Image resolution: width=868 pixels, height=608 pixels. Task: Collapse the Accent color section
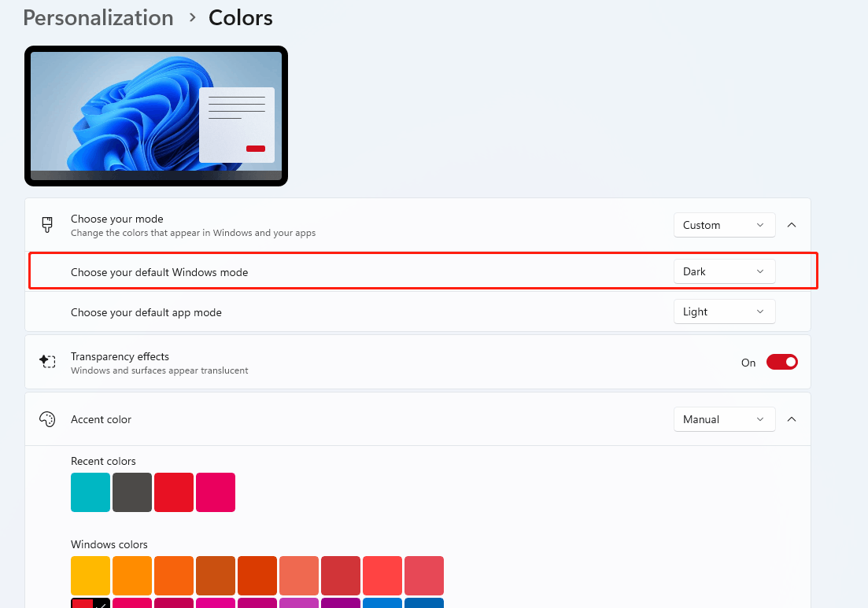[x=792, y=419]
